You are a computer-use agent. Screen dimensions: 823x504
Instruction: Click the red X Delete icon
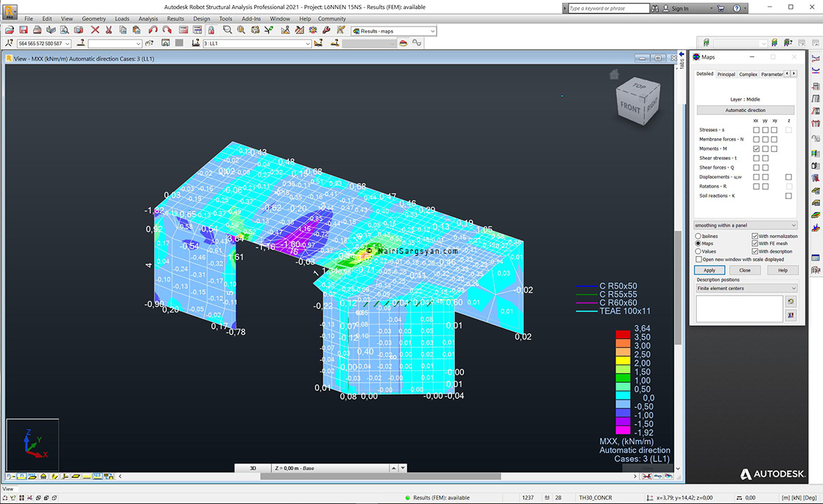[95, 30]
